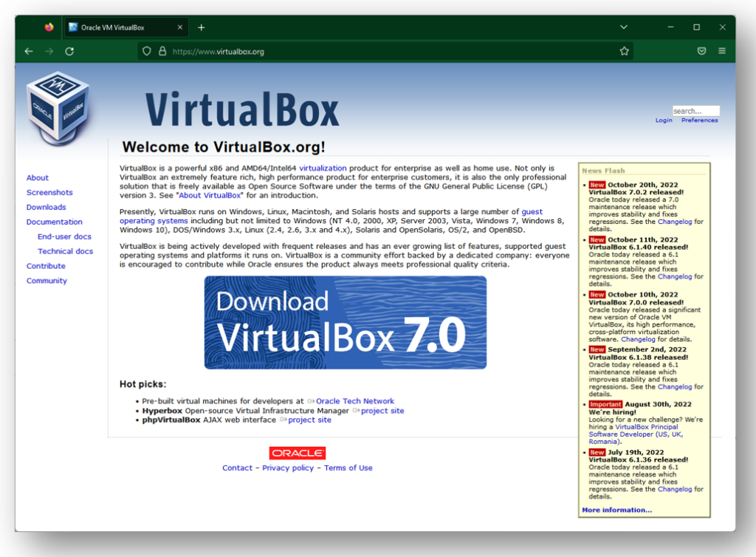Screen dimensions: 756x557
Task: Open the Privacy policy footer link
Action: (288, 468)
